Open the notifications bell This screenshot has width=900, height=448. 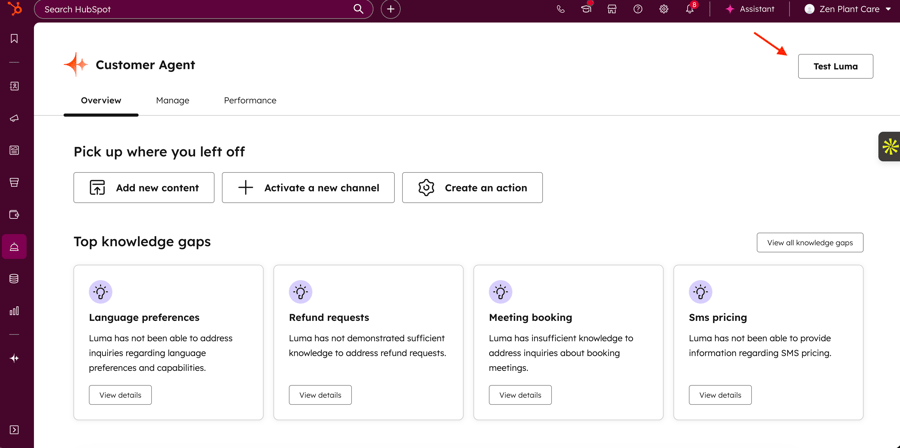click(689, 9)
